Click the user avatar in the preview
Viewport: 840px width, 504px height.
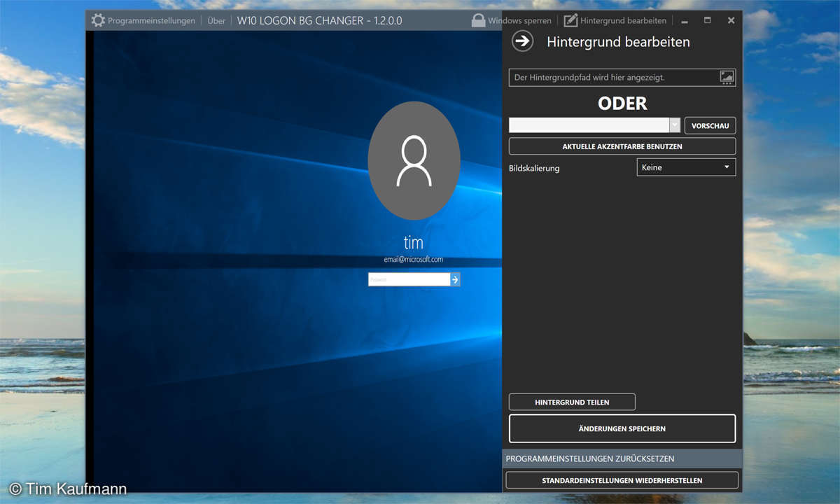click(414, 160)
